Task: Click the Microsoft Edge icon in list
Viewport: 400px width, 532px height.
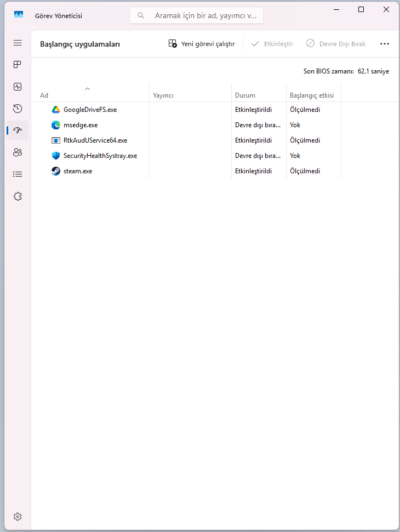Action: (x=56, y=125)
